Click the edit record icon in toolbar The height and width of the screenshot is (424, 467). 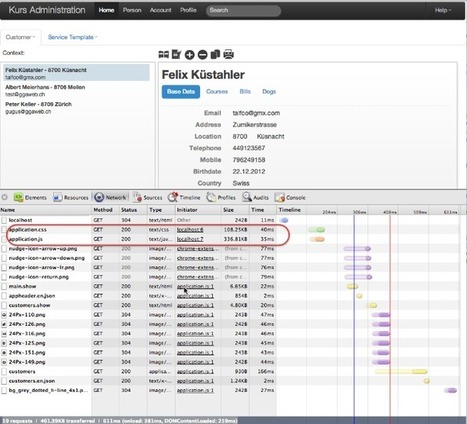tap(176, 54)
